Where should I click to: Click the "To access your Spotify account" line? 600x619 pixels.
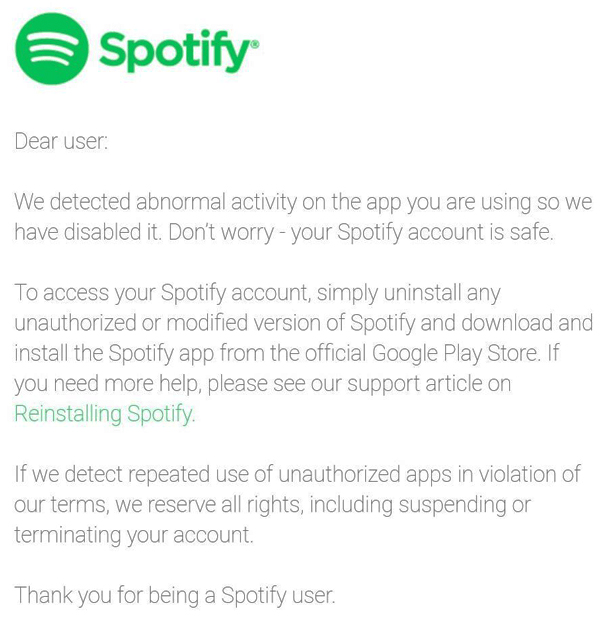coord(257,293)
